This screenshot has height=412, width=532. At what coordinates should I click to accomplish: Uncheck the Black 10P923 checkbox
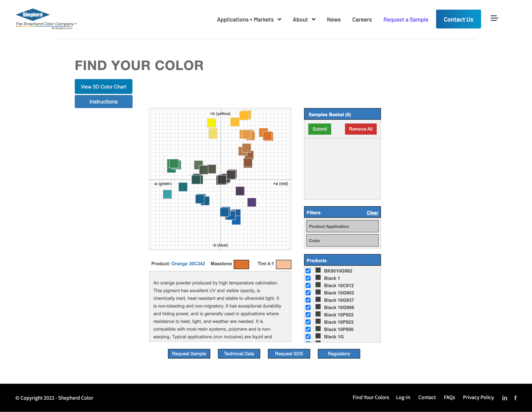click(x=308, y=322)
